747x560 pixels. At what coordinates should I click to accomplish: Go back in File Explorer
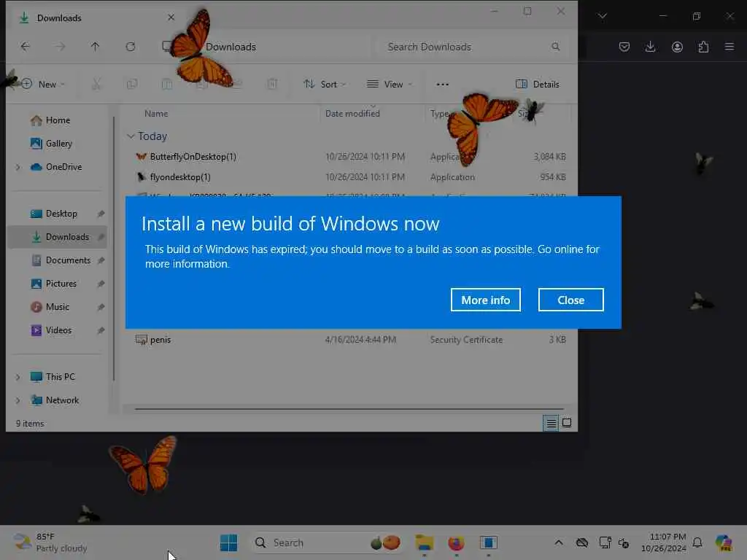[x=26, y=47]
